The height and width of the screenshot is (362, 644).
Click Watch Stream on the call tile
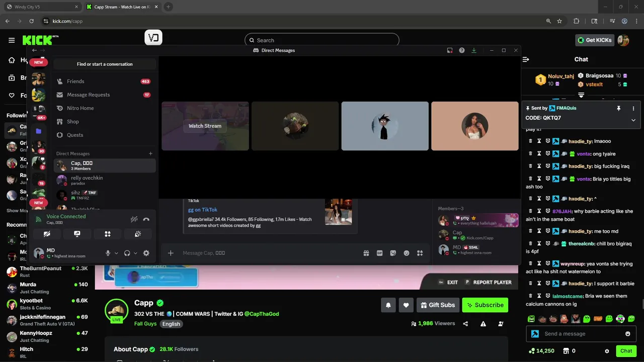point(205,126)
